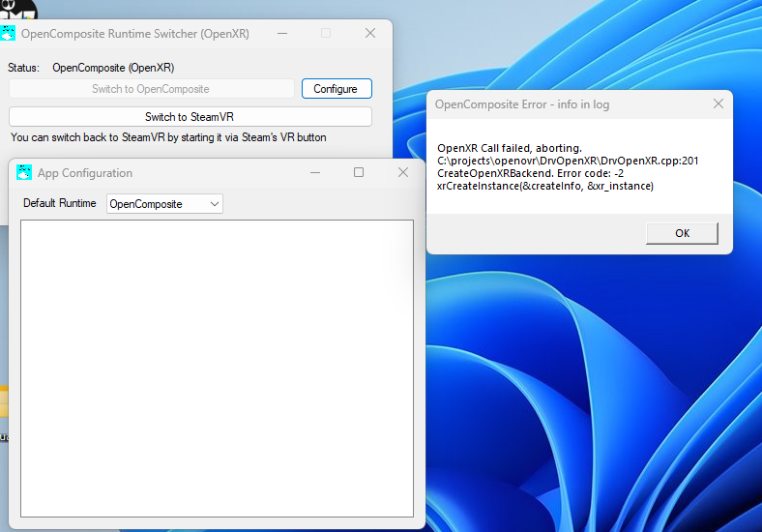Click the Default Runtime label
762x532 pixels.
[60, 203]
